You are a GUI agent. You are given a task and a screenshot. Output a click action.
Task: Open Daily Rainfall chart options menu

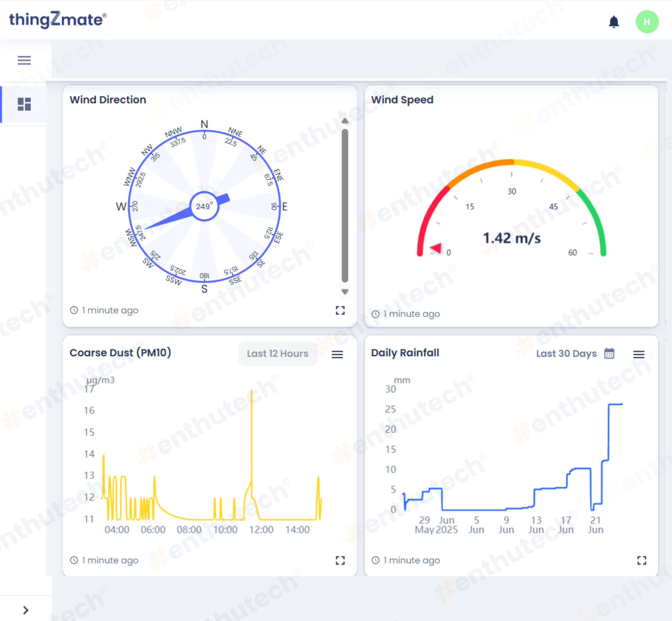pos(638,354)
